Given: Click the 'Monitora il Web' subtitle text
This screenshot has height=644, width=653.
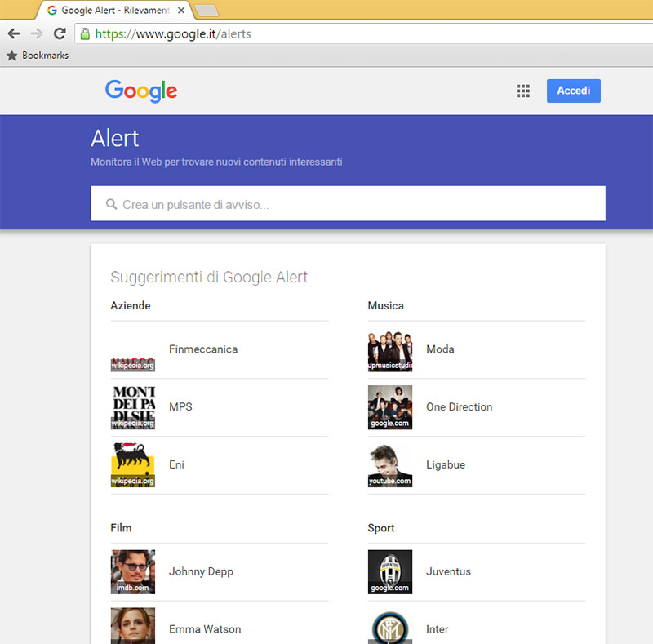Looking at the screenshot, I should pos(216,162).
